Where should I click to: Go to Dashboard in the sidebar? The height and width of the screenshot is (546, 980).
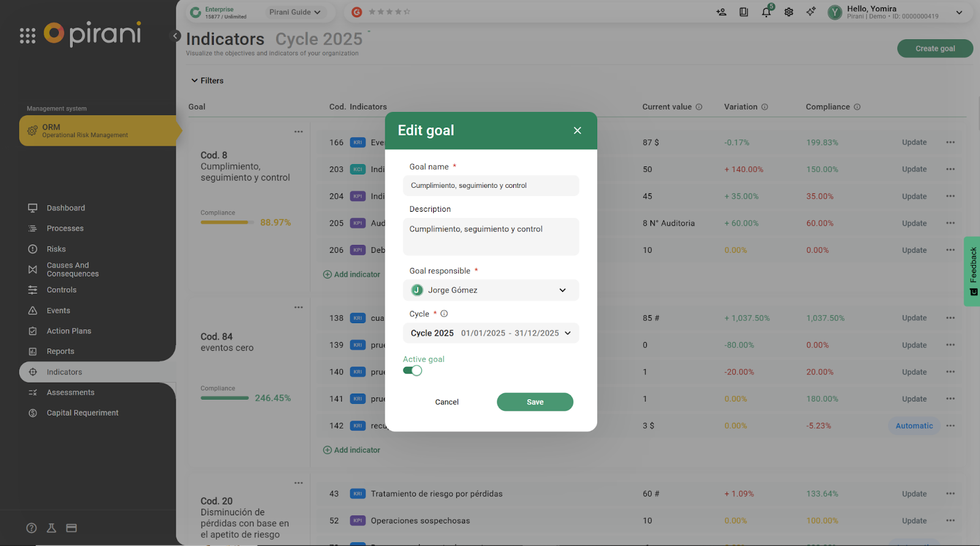point(66,208)
